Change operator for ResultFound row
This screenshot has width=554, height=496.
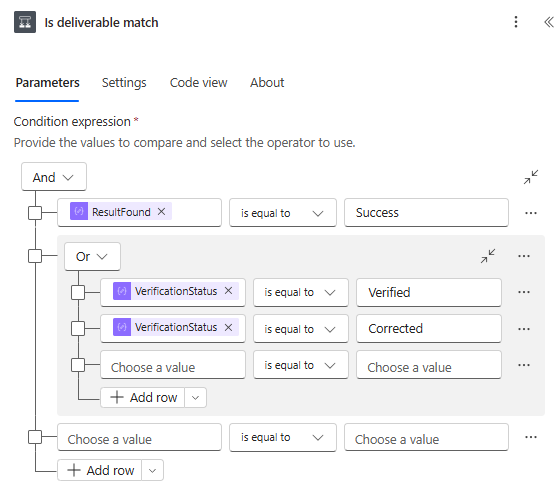283,213
